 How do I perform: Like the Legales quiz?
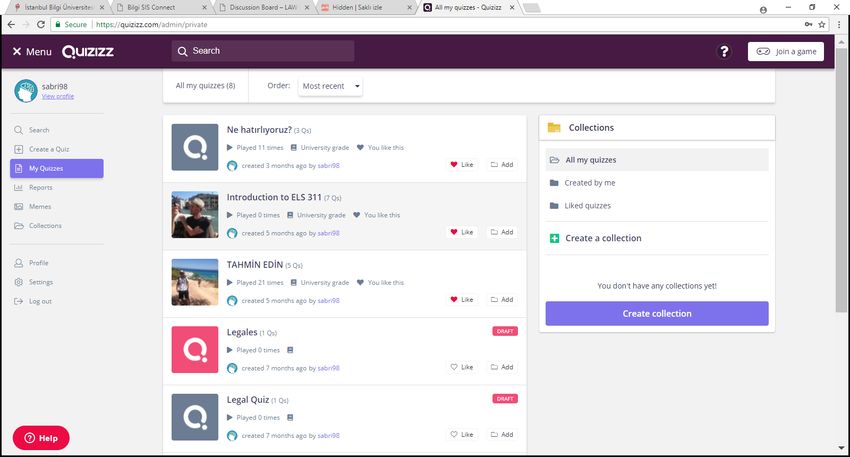coord(462,367)
